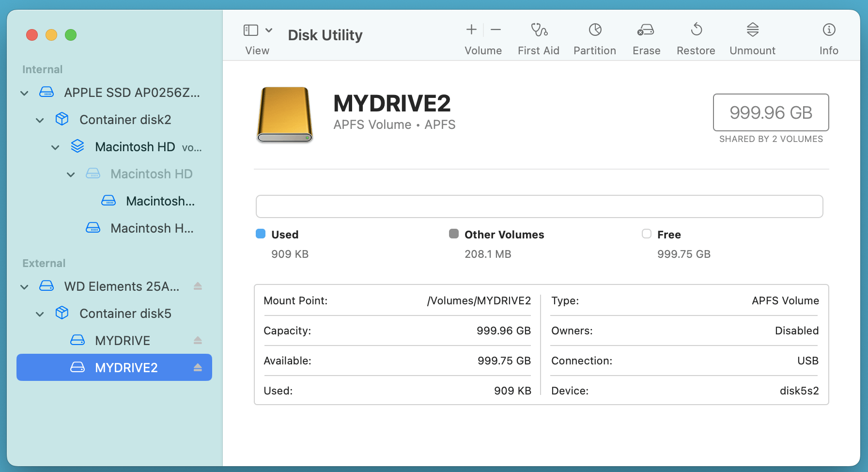Delete volume using the minus icon
The image size is (868, 472).
pos(496,29)
